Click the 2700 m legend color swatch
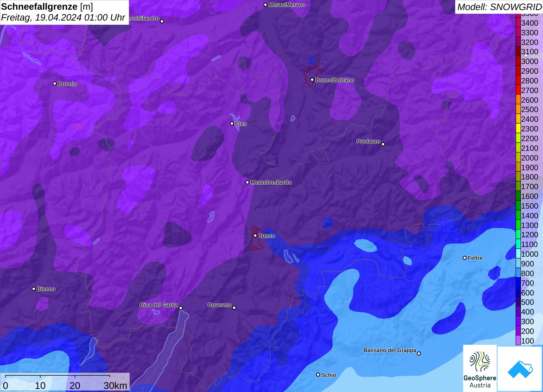Screen dimensions: 543x392 coord(518,90)
